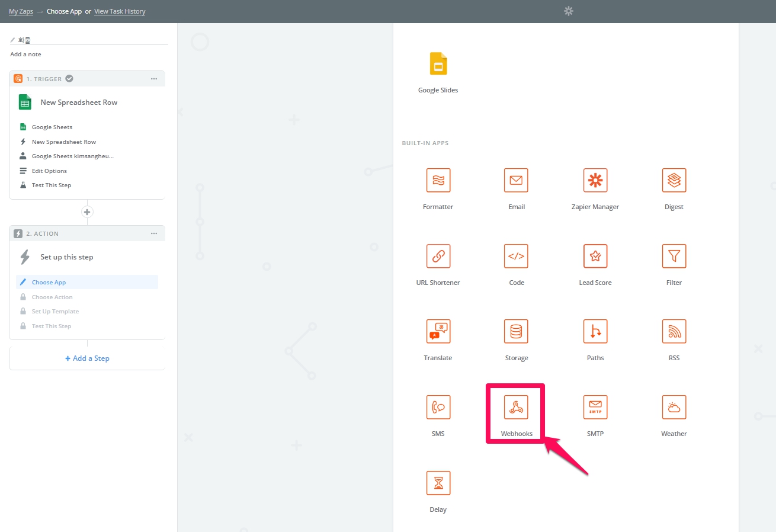Choose the Delay app icon
Image resolution: width=776 pixels, height=532 pixels.
[438, 483]
